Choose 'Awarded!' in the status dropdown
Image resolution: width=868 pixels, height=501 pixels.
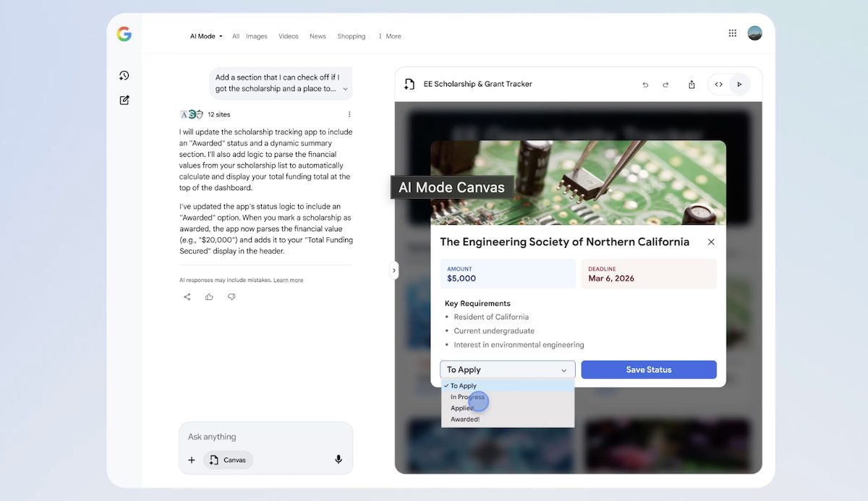click(x=465, y=419)
